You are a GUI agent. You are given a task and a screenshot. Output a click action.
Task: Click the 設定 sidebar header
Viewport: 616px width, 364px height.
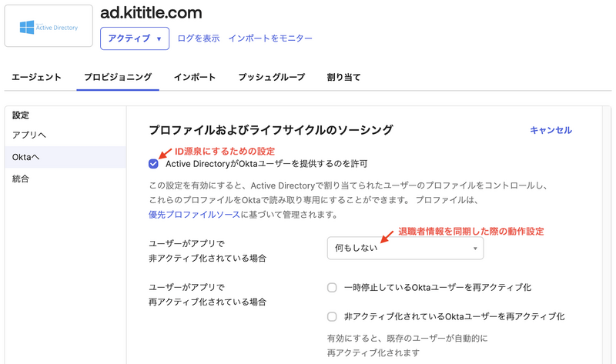point(21,115)
